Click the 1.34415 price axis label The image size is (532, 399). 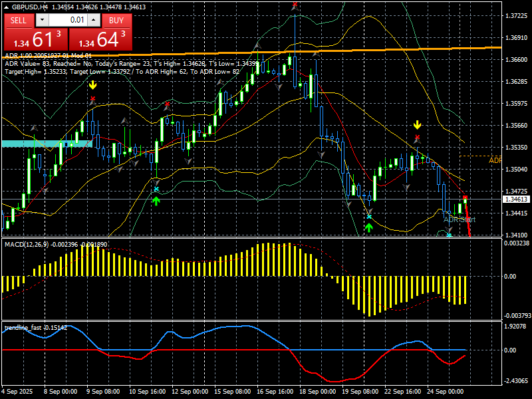coord(517,213)
